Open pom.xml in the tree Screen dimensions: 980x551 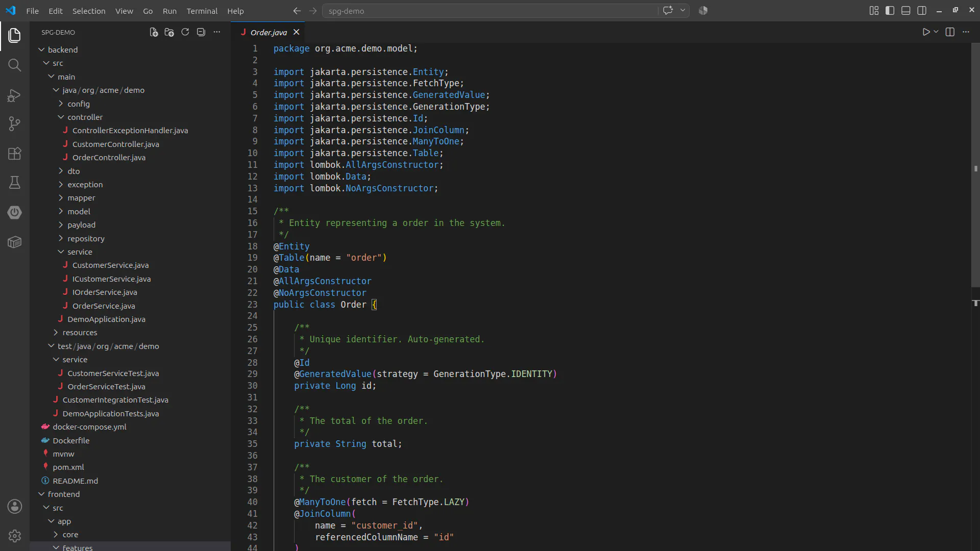coord(130,467)
